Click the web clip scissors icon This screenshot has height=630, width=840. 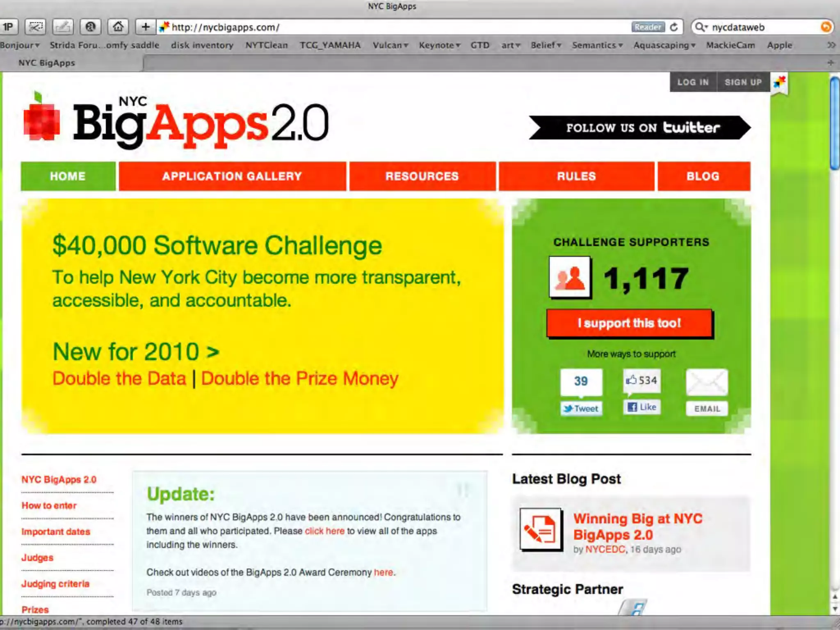tap(35, 27)
